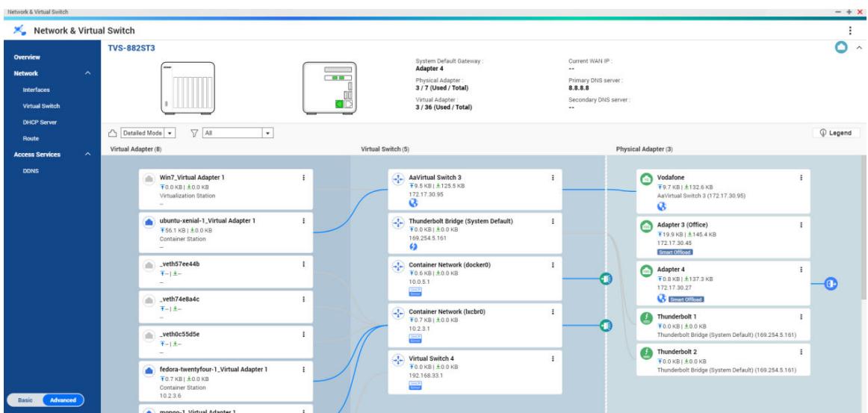Click the Smart Offload badge on Adapter 4

point(686,299)
